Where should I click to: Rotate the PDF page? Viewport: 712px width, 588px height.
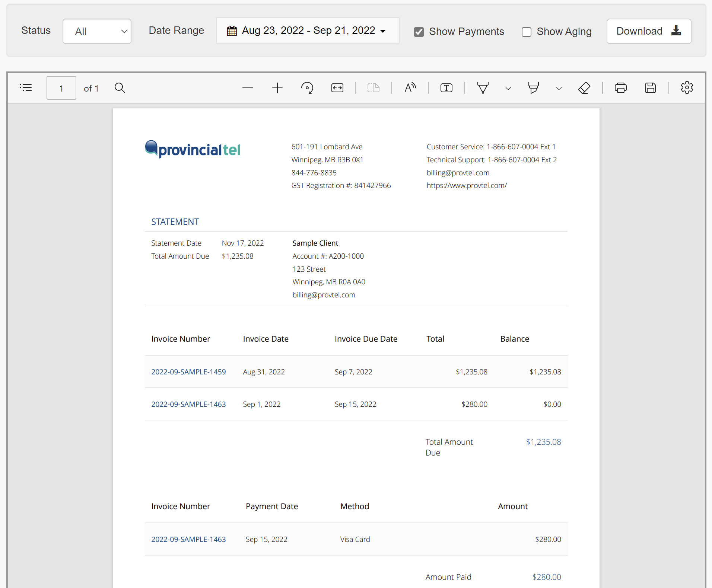pyautogui.click(x=307, y=88)
